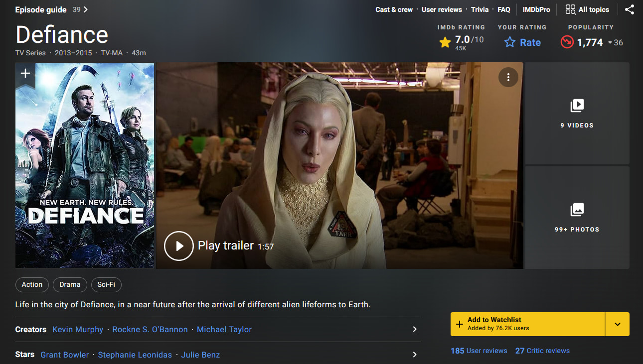Go to IMDbPro
643x364 pixels.
click(536, 9)
